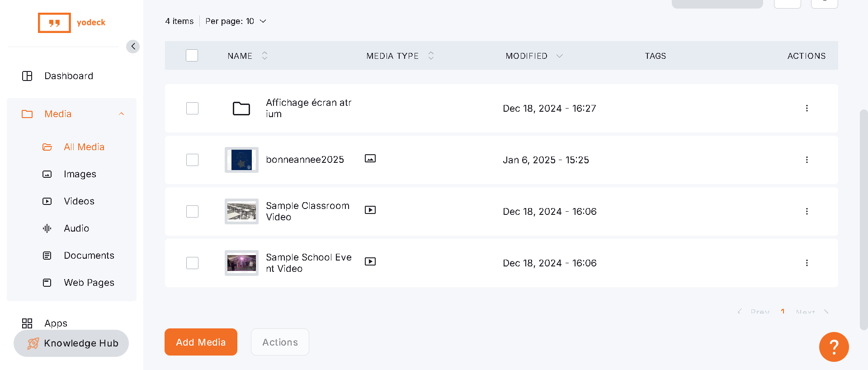The height and width of the screenshot is (370, 868).
Task: Open actions menu for bonneannee2025
Action: click(x=807, y=160)
